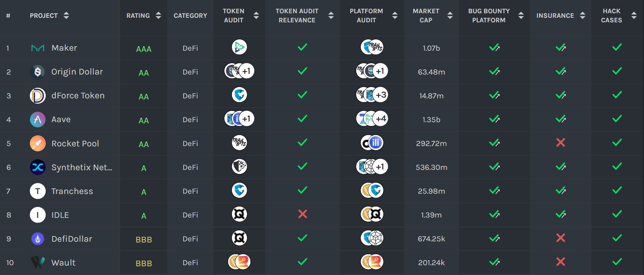The height and width of the screenshot is (275, 644).
Task: Sort by Market Cap column arrows
Action: pyautogui.click(x=450, y=16)
